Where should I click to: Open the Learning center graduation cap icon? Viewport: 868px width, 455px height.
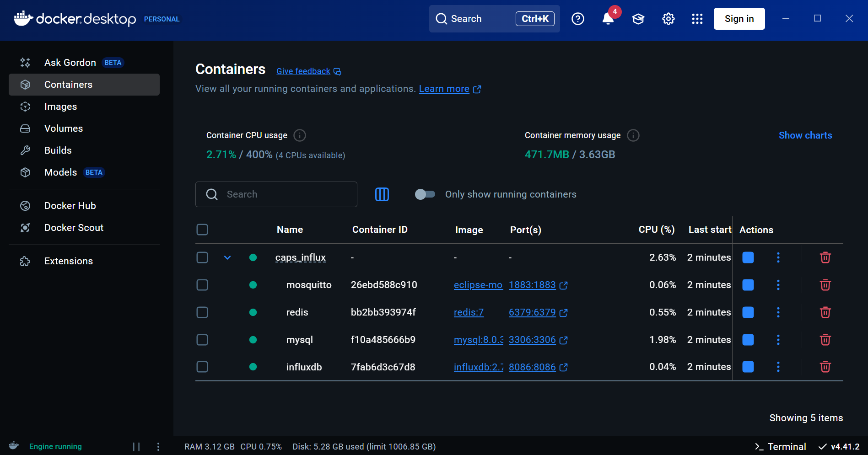click(638, 19)
